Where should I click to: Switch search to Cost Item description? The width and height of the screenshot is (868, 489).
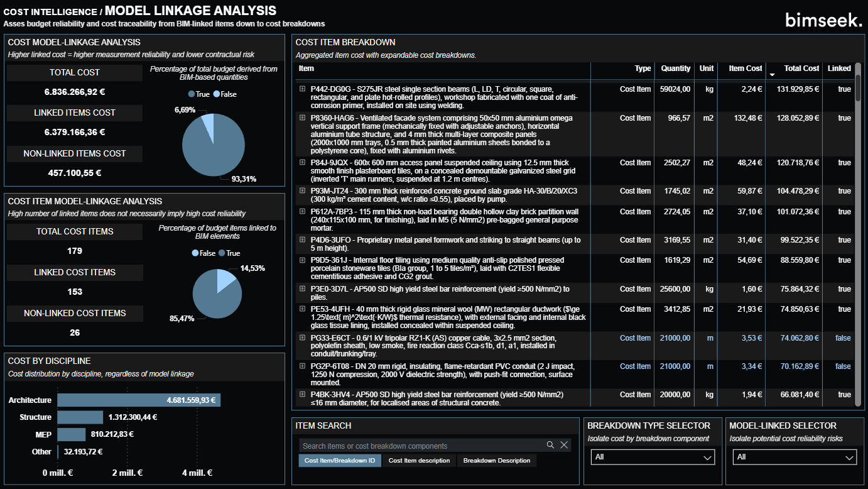(419, 461)
